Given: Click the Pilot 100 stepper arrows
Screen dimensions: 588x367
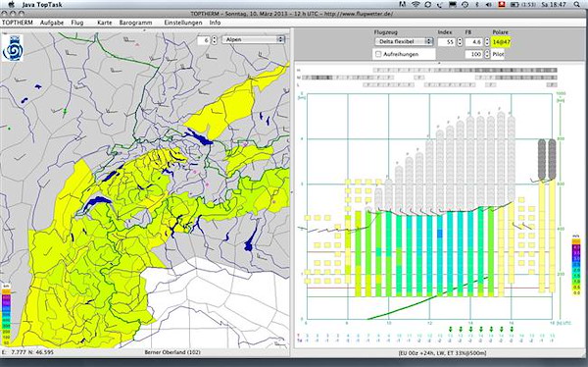Looking at the screenshot, I should [x=487, y=54].
